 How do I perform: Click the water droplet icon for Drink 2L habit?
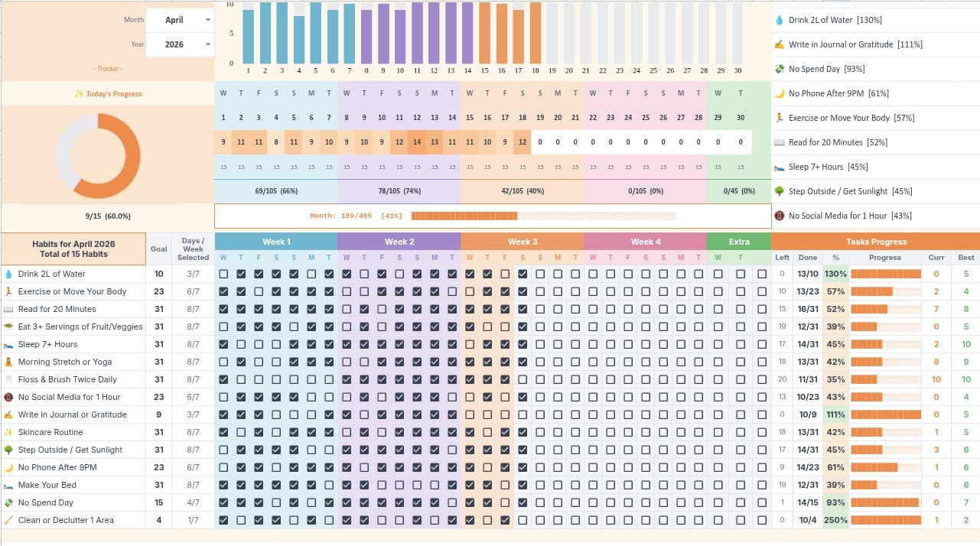point(8,274)
